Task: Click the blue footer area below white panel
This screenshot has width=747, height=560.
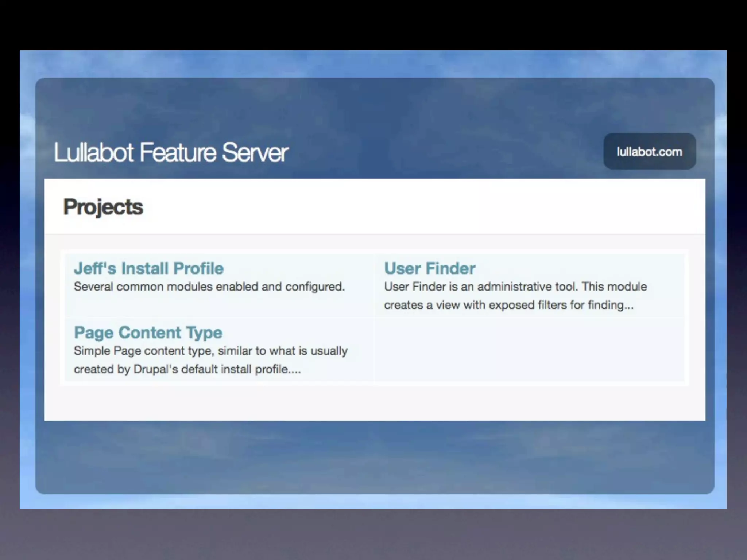Action: pyautogui.click(x=375, y=458)
